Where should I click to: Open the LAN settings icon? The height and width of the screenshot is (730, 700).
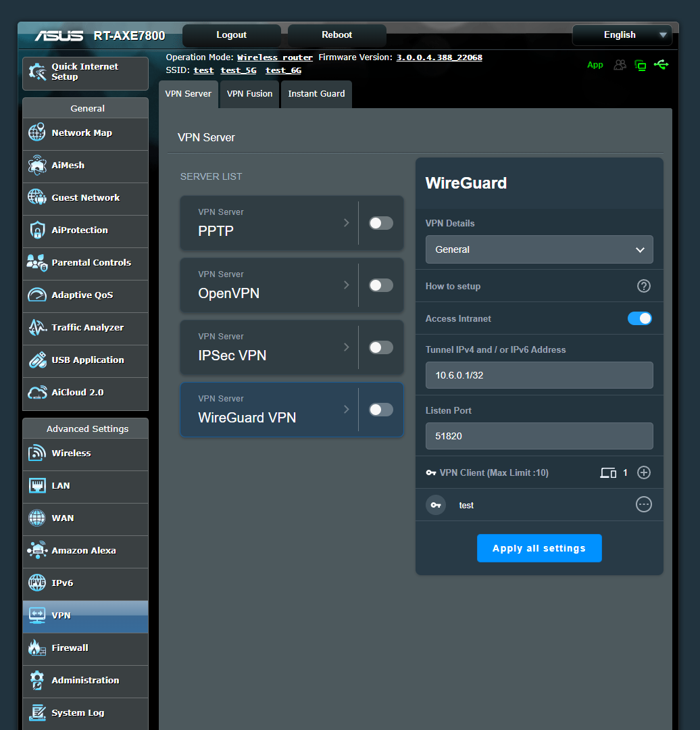click(x=37, y=485)
